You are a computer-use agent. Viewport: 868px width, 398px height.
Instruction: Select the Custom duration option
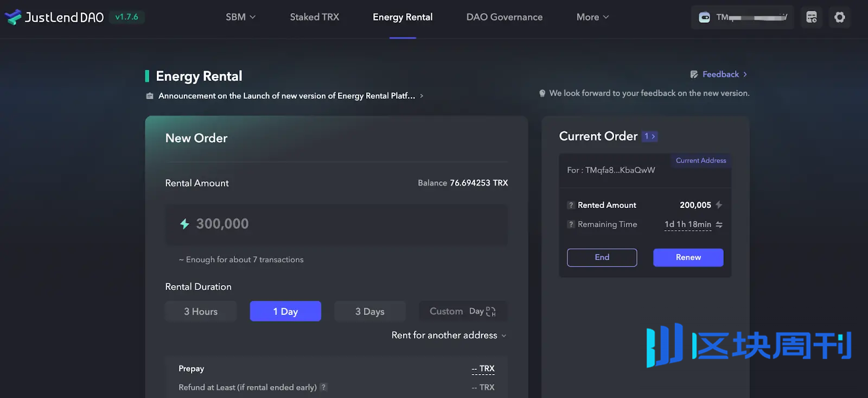click(446, 311)
